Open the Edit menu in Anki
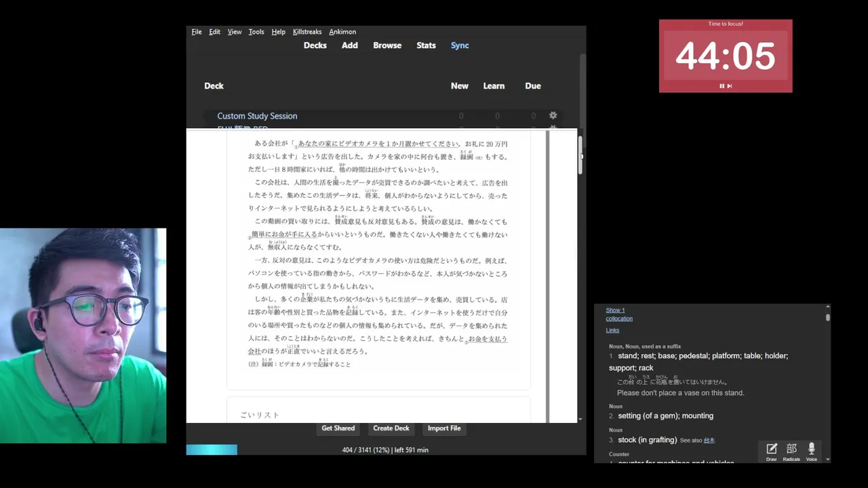This screenshot has width=868, height=488. (x=214, y=32)
